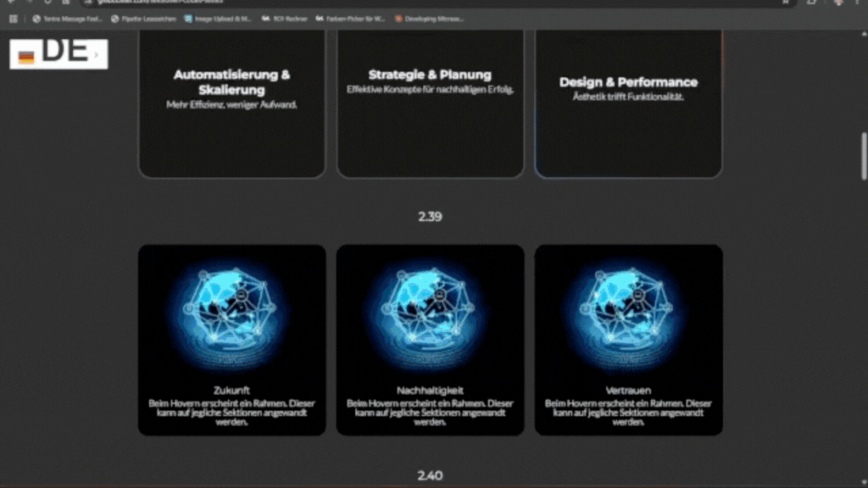Click the section number 2.39
Screen dimensions: 868x488
pyautogui.click(x=430, y=216)
